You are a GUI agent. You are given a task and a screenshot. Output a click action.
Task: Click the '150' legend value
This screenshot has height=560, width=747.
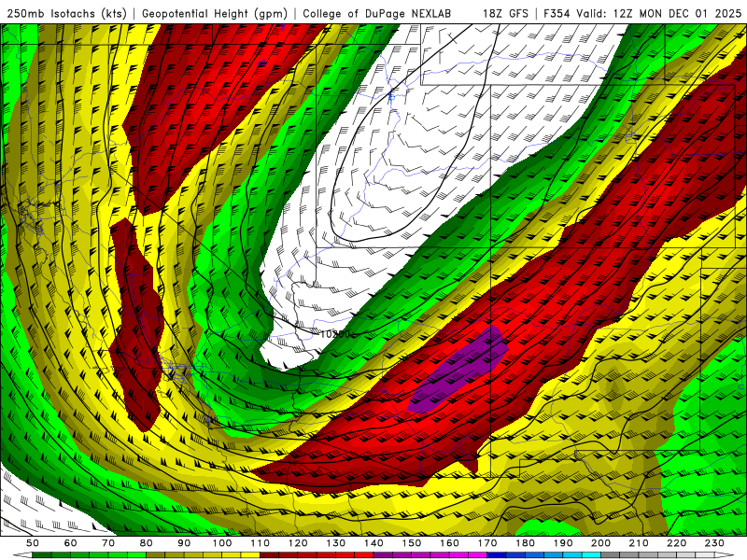(412, 543)
